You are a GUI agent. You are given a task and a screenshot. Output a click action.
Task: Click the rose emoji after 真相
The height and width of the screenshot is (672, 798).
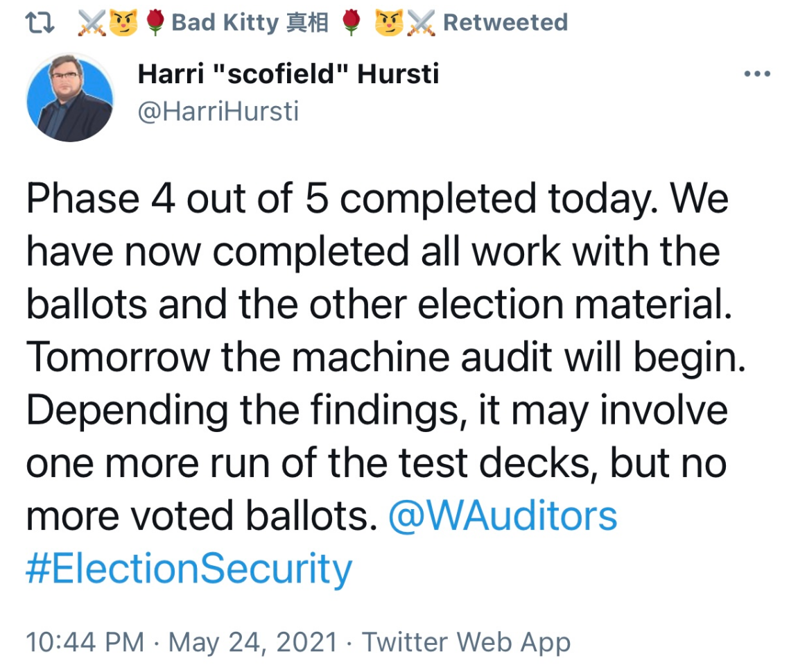tap(351, 23)
